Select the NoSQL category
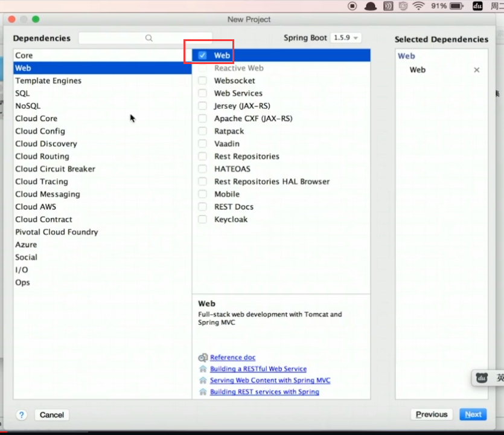 103,106
